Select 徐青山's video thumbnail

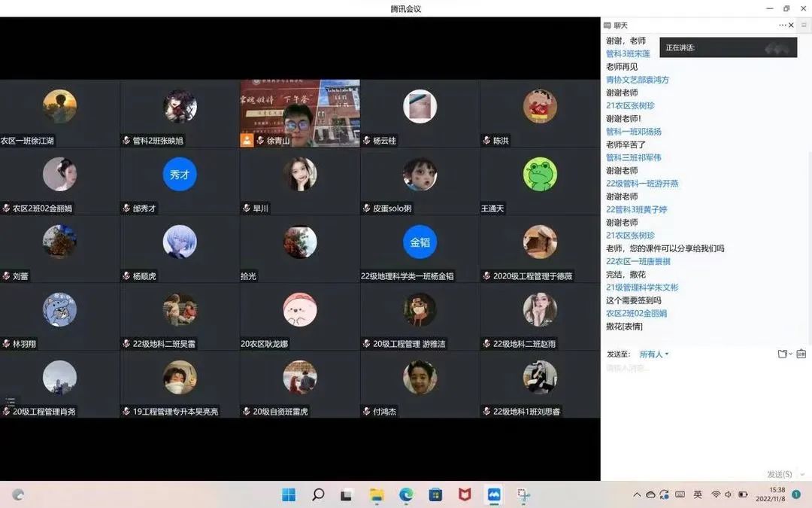[300, 113]
